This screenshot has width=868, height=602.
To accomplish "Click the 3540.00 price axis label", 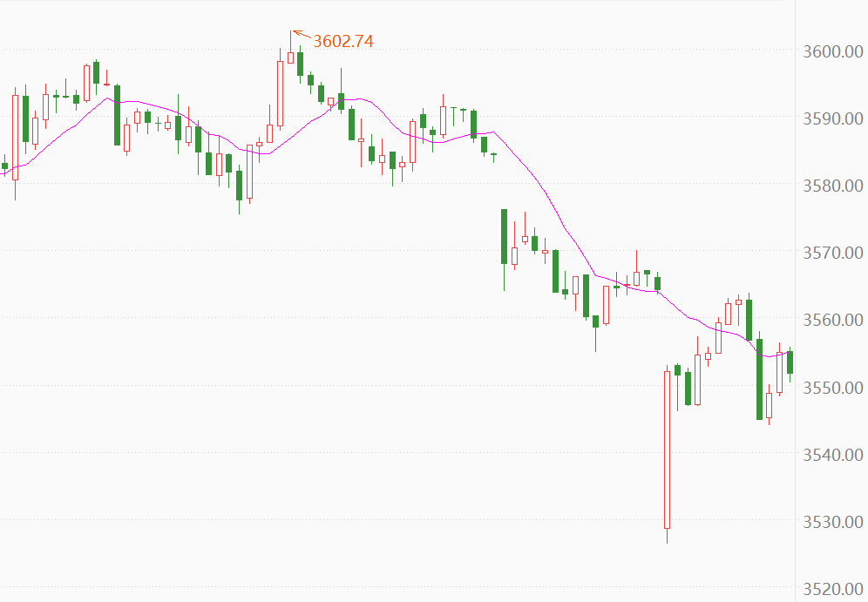I will (831, 455).
